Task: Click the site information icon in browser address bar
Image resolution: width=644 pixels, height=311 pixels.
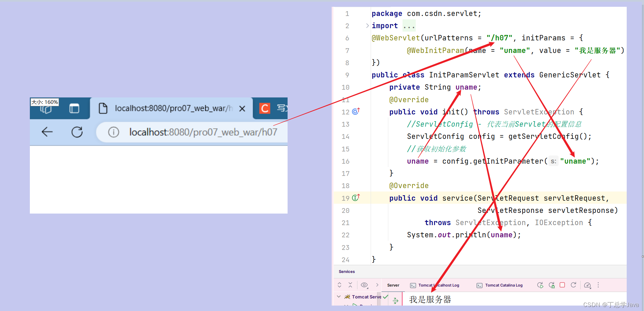Action: [x=114, y=132]
